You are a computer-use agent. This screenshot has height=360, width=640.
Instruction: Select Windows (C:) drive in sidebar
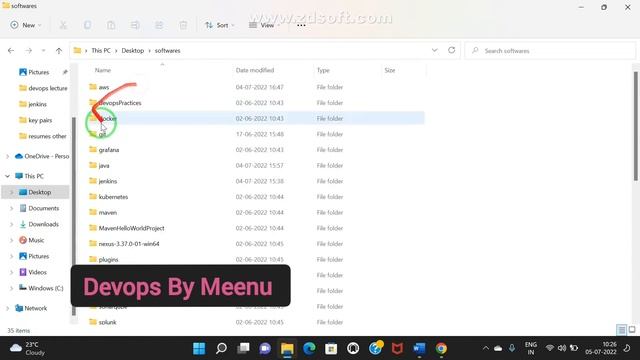(41, 288)
